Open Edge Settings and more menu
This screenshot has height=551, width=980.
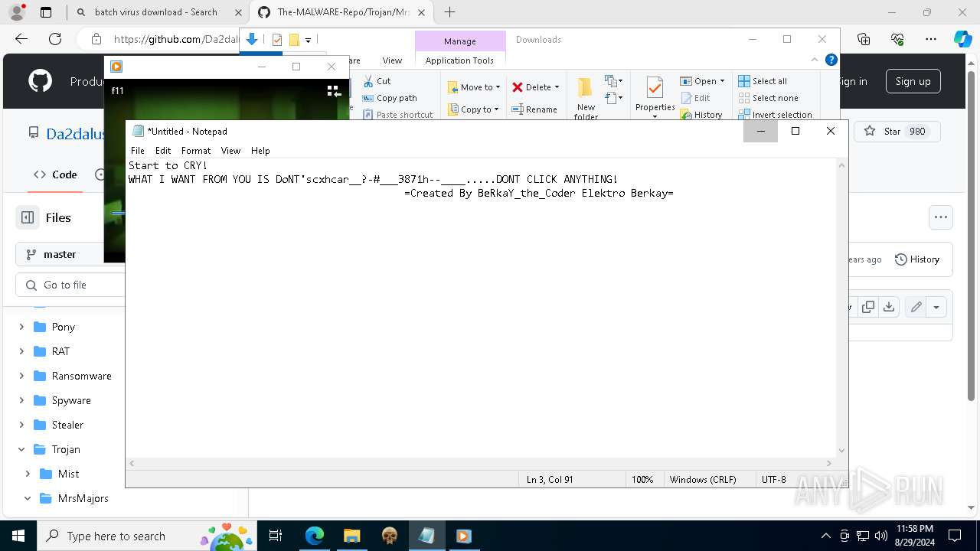point(931,39)
